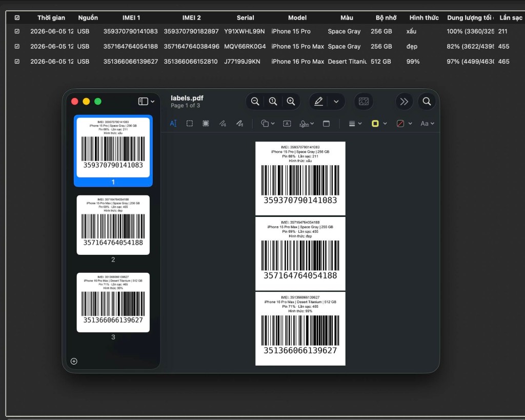The height and width of the screenshot is (420, 525).
Task: Click the 82% battery capacity cell
Action: click(x=470, y=46)
